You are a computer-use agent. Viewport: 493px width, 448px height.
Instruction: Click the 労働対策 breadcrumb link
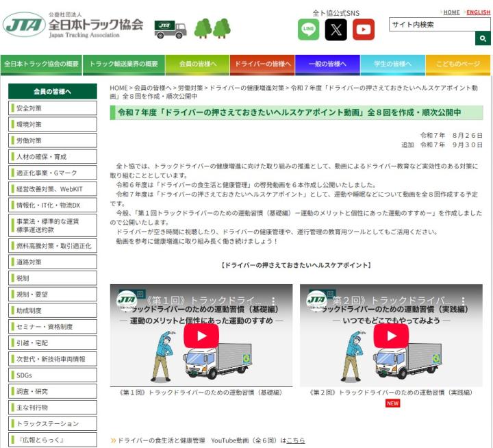(190, 88)
